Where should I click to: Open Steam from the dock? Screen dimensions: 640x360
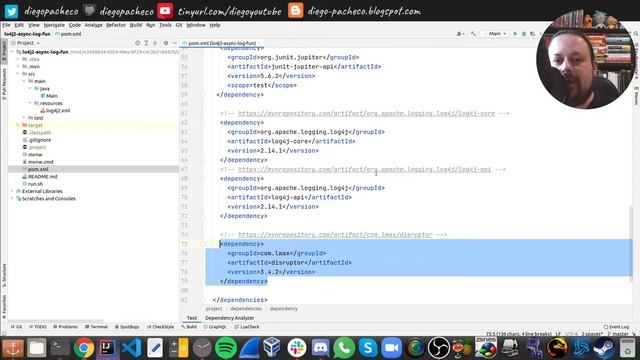[x=603, y=348]
